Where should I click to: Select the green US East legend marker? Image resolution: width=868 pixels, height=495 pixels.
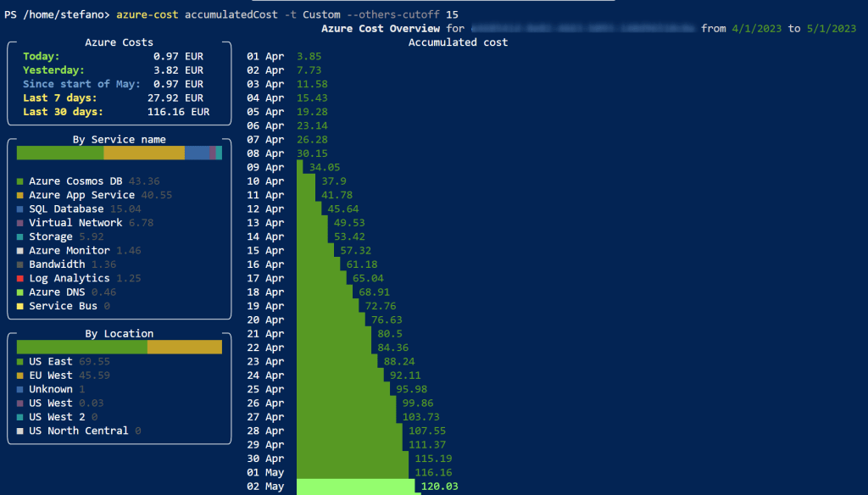pyautogui.click(x=20, y=362)
